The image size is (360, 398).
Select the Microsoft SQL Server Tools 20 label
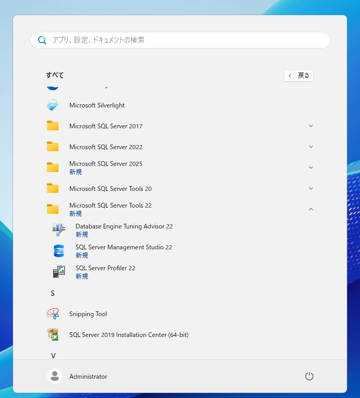110,189
